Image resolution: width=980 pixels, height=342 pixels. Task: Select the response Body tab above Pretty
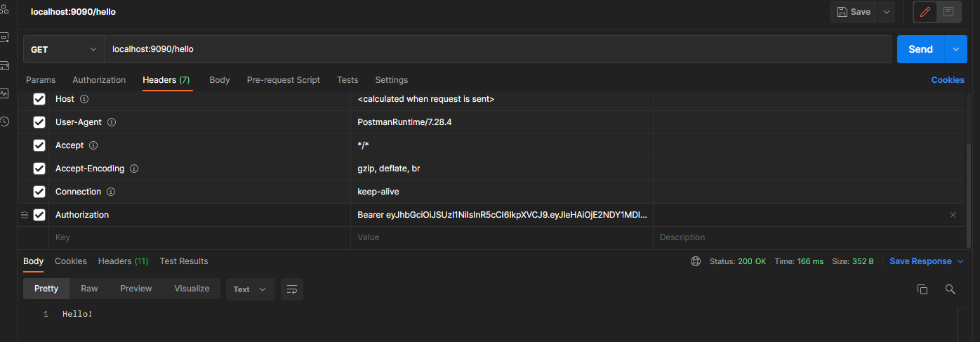click(x=34, y=261)
